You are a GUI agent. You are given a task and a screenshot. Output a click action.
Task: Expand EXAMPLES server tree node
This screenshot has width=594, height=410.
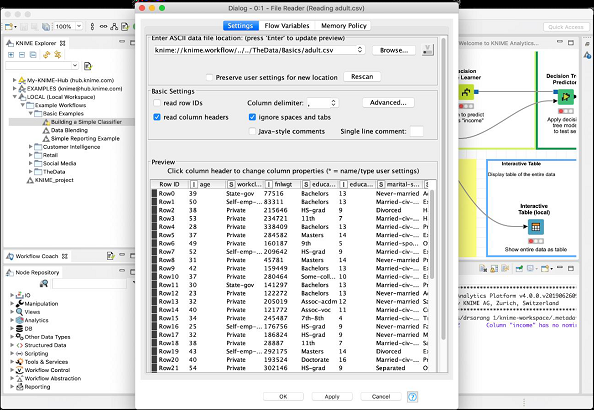(14, 88)
